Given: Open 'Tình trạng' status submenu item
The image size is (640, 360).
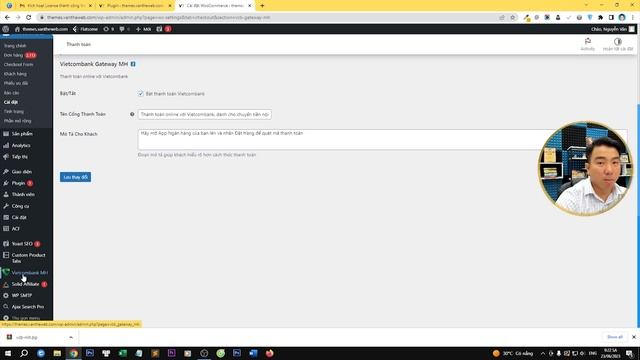Looking at the screenshot, I should click(x=14, y=111).
